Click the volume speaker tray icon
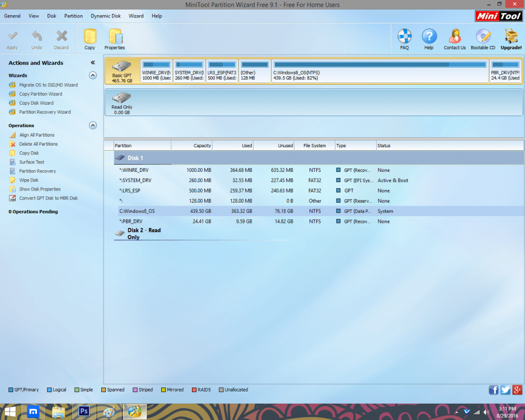Viewport: 525px width, 420px height. tap(486, 412)
